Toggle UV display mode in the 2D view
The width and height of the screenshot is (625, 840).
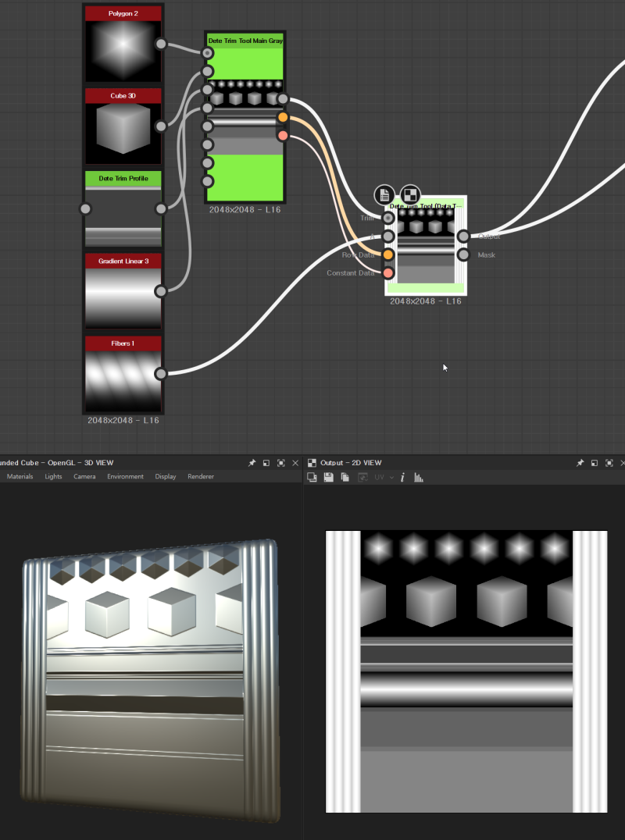click(379, 477)
